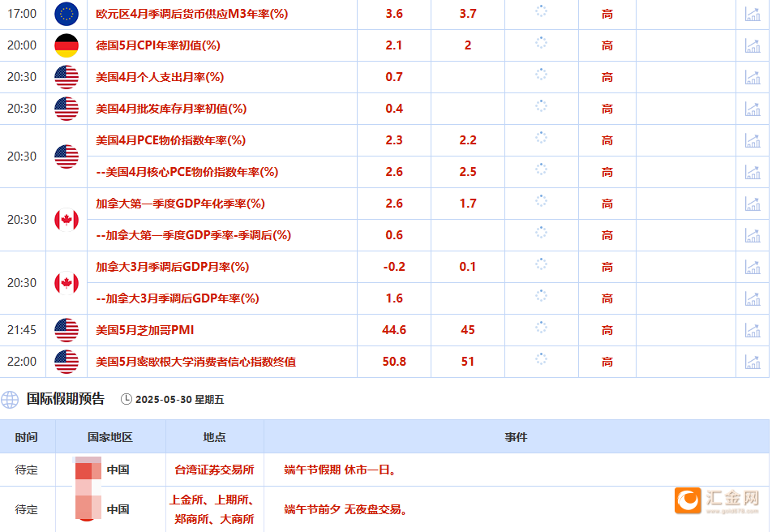Click the bar chart icon beside 美国5月芝加哥PMI
This screenshot has width=772, height=532.
pos(753,330)
